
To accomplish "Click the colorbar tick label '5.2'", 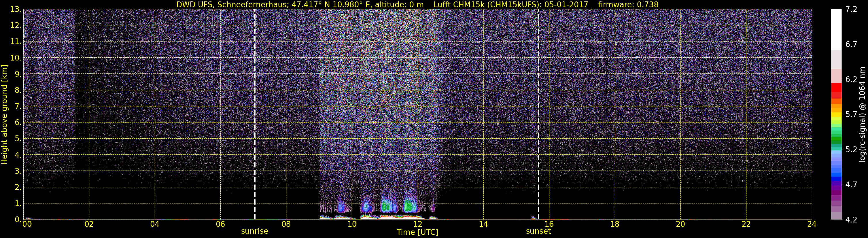I will pyautogui.click(x=851, y=149).
